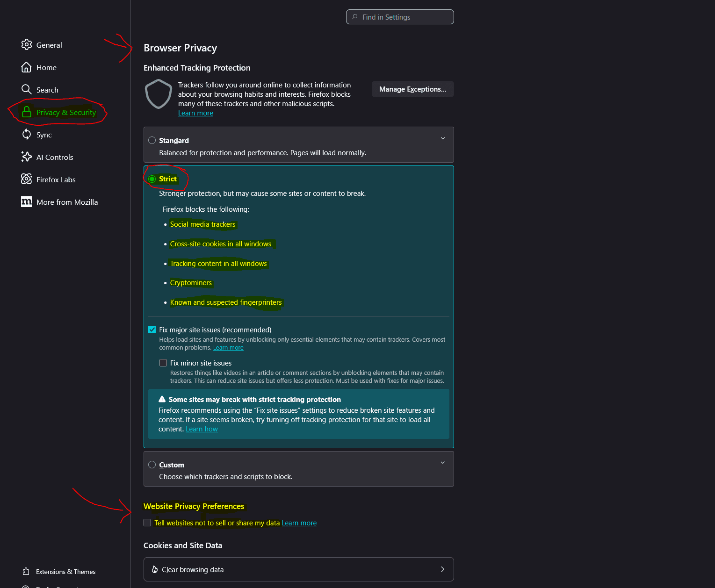The width and height of the screenshot is (715, 588).
Task: Open Learn more for major site issues
Action: pyautogui.click(x=228, y=348)
